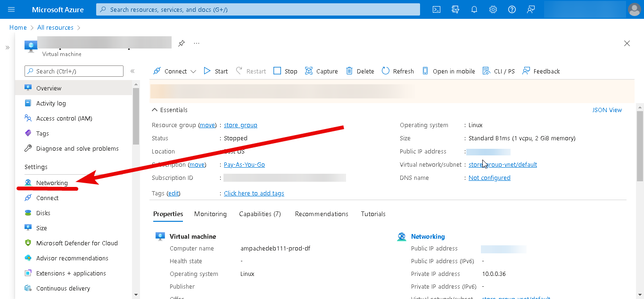Click Open in mobile
This screenshot has height=299, width=644.
448,71
